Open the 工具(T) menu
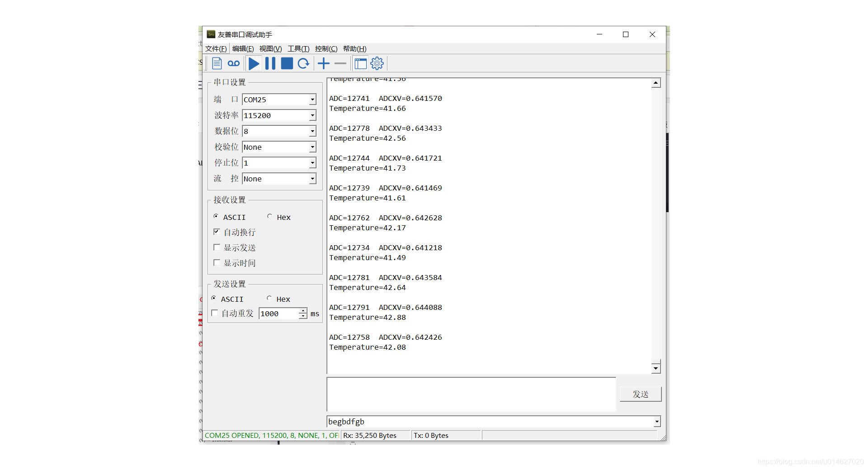868x470 pixels. (299, 49)
